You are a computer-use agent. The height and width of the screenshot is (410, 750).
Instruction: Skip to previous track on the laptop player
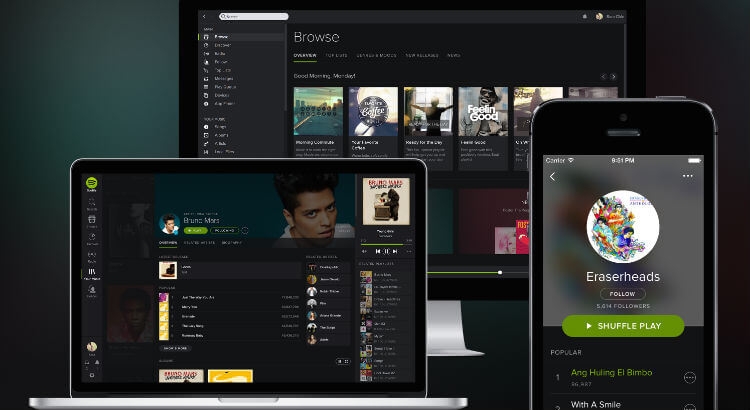point(378,251)
